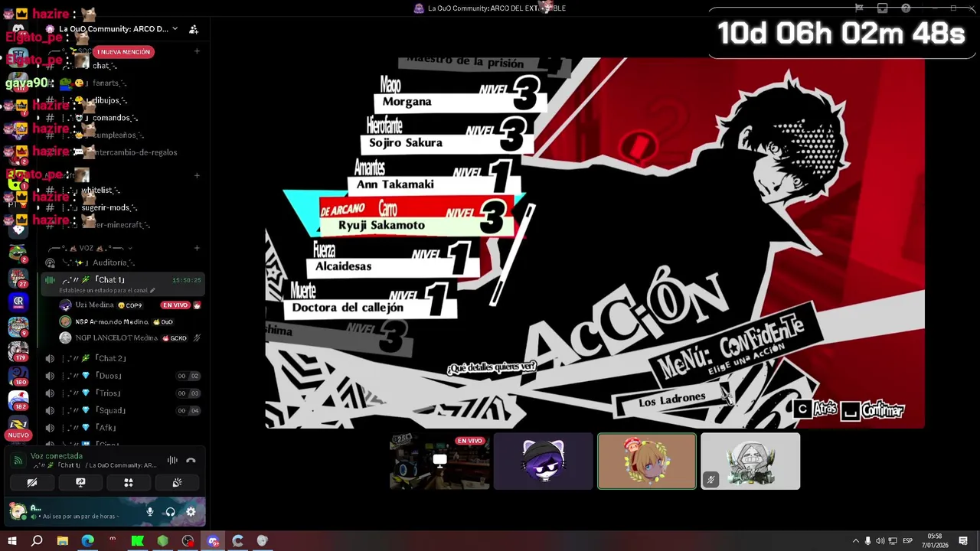Open the EN VIVO stream tile thumbnail
980x551 pixels.
click(x=439, y=461)
